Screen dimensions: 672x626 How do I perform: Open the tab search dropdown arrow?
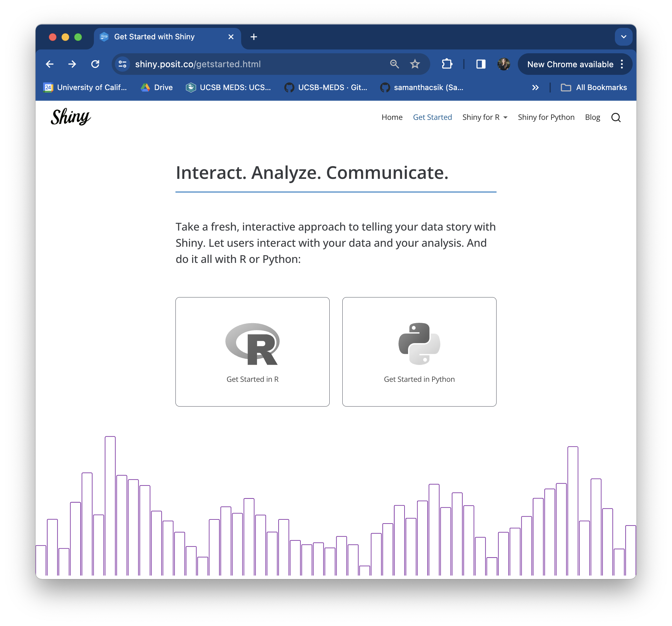pyautogui.click(x=623, y=37)
